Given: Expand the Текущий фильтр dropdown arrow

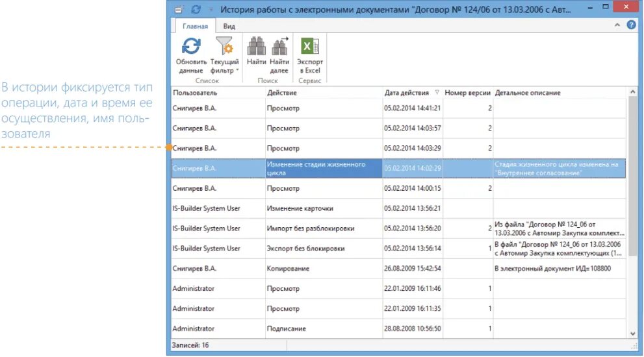Looking at the screenshot, I should pyautogui.click(x=237, y=70).
